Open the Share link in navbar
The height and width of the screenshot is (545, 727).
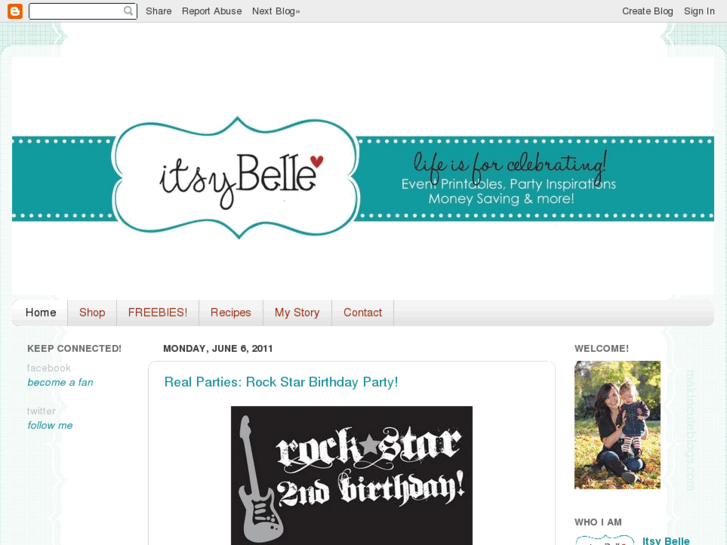(x=159, y=11)
